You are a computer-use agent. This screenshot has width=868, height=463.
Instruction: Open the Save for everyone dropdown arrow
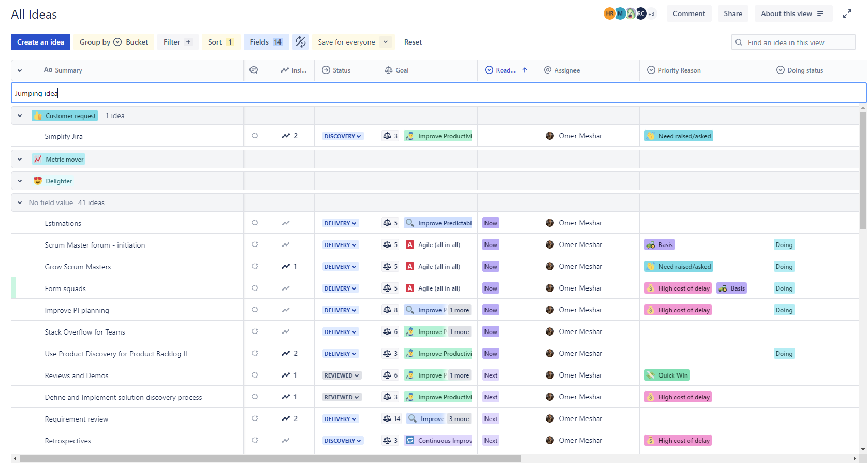click(x=386, y=42)
